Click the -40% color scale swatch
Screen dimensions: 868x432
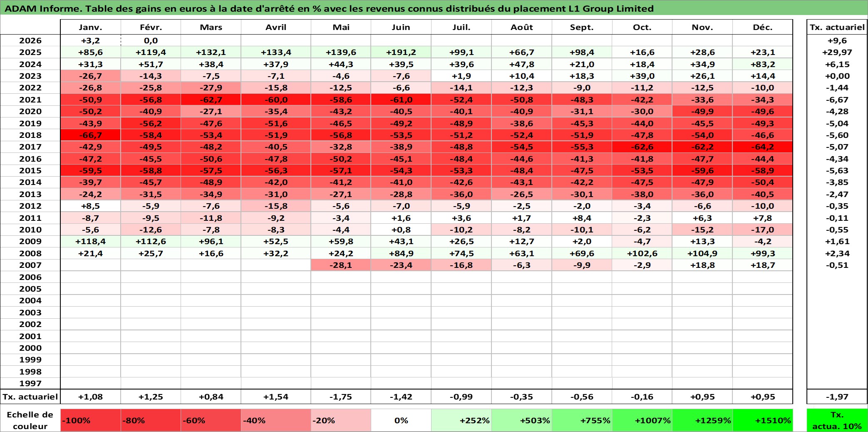pos(276,420)
